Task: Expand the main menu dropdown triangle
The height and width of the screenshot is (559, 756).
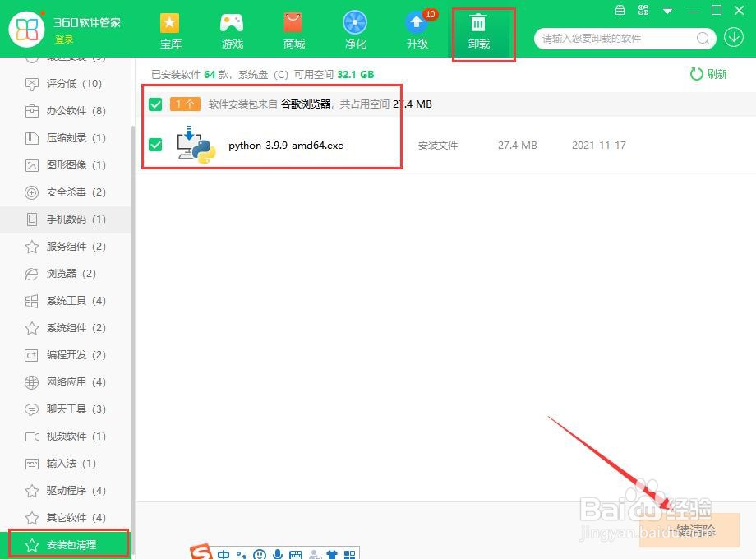Action: pos(667,10)
